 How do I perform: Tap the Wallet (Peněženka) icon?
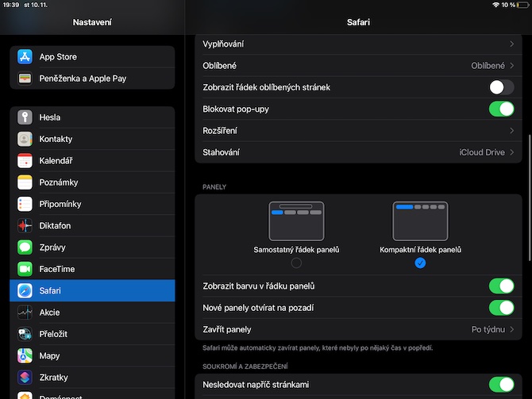click(25, 79)
